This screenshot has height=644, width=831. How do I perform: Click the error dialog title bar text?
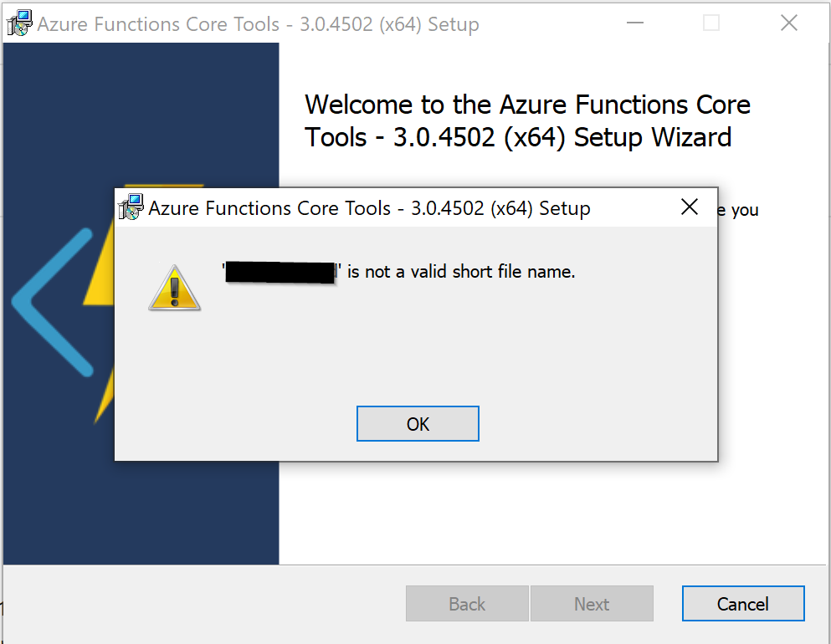click(368, 208)
